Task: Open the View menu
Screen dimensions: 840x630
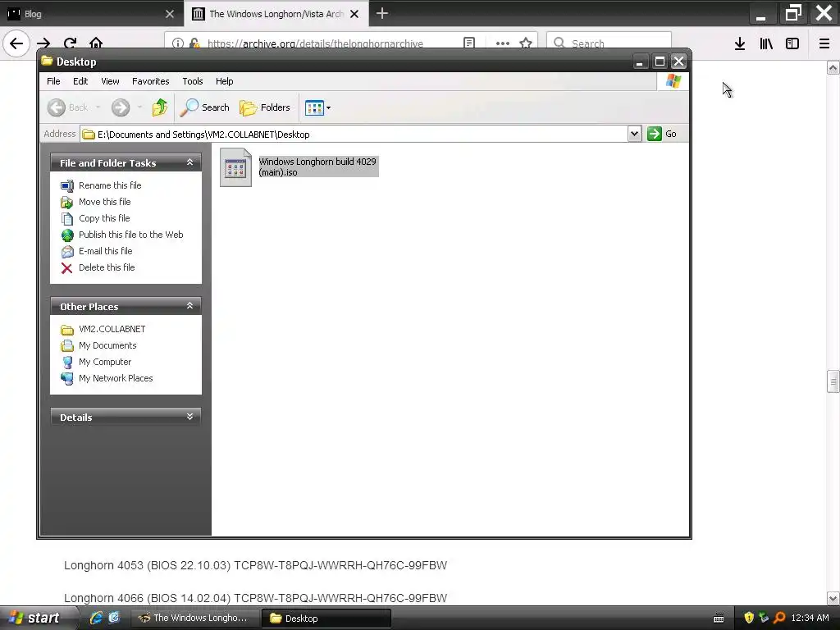Action: tap(110, 81)
